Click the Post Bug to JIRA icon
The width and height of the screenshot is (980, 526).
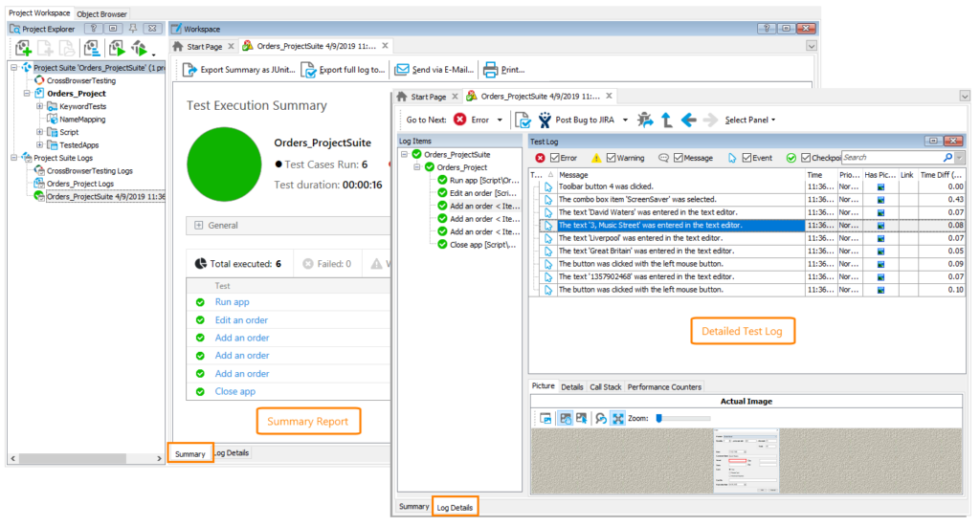click(545, 120)
